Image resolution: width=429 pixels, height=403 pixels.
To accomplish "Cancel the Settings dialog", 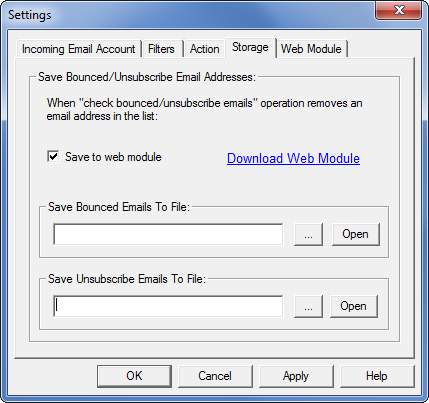I will click(x=215, y=376).
